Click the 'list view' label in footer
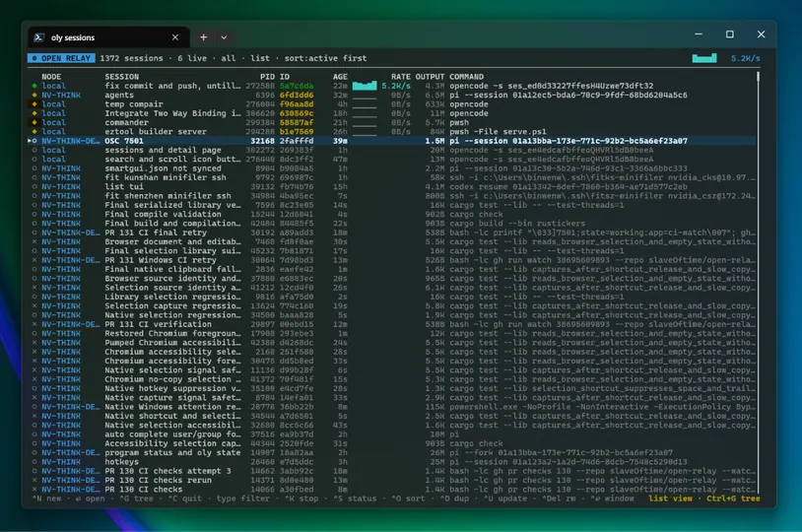Screen dimensions: 802x532 670,499
